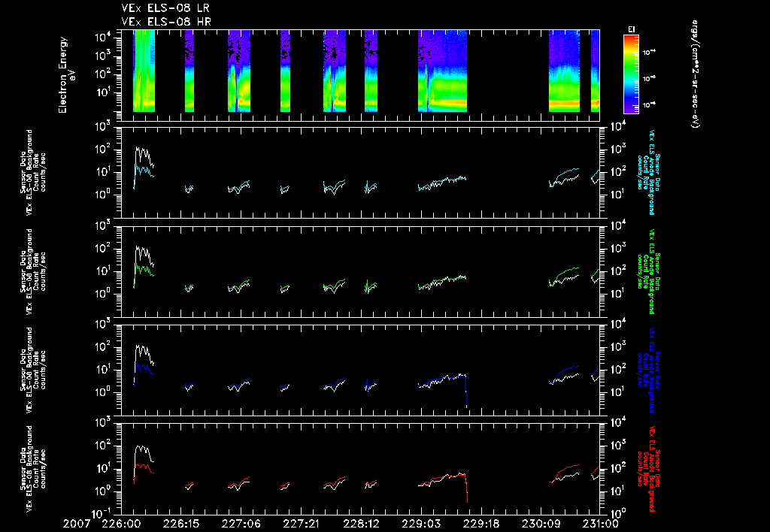Click the "229:18" time axis tick label
The height and width of the screenshot is (532, 770).
click(x=480, y=524)
